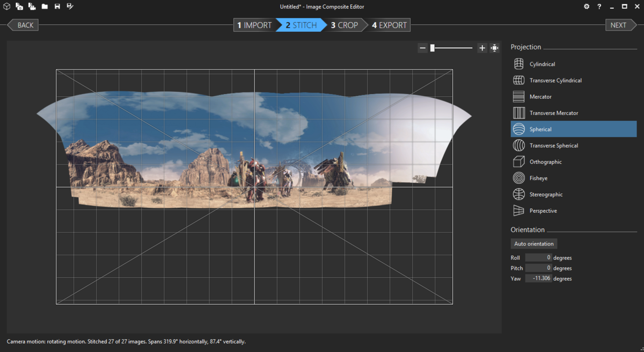Click the Camera motion status bar text
The image size is (644, 352).
tap(126, 341)
